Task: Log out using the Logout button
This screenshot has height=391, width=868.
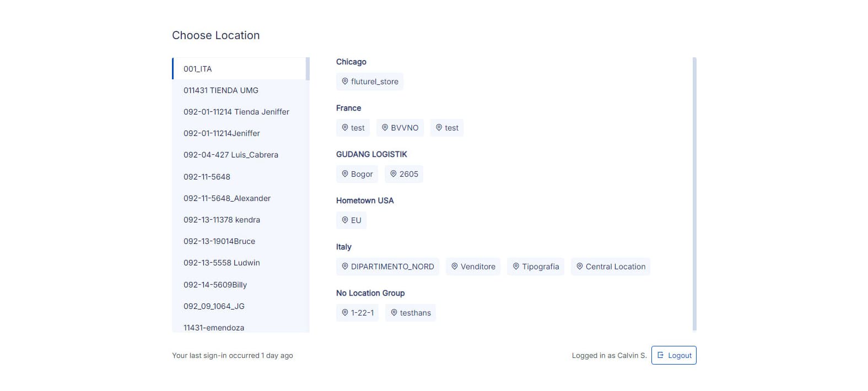Action: click(x=673, y=355)
